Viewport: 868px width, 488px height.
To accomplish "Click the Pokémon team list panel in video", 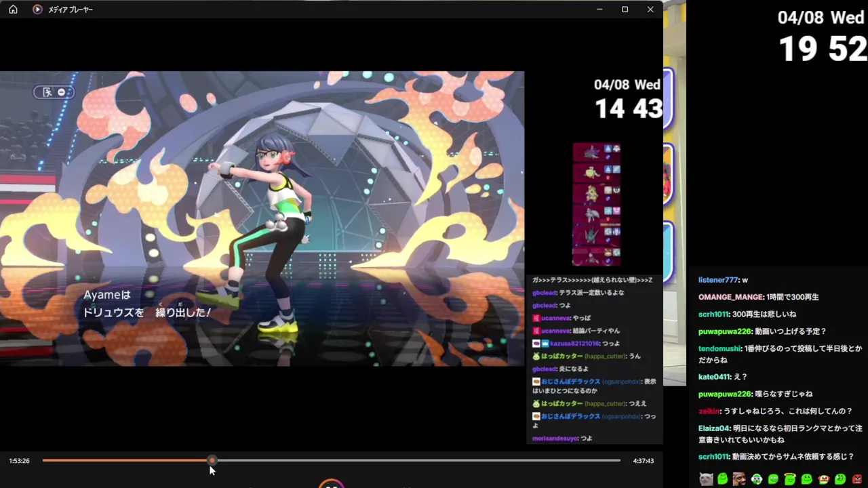I will 597,204.
